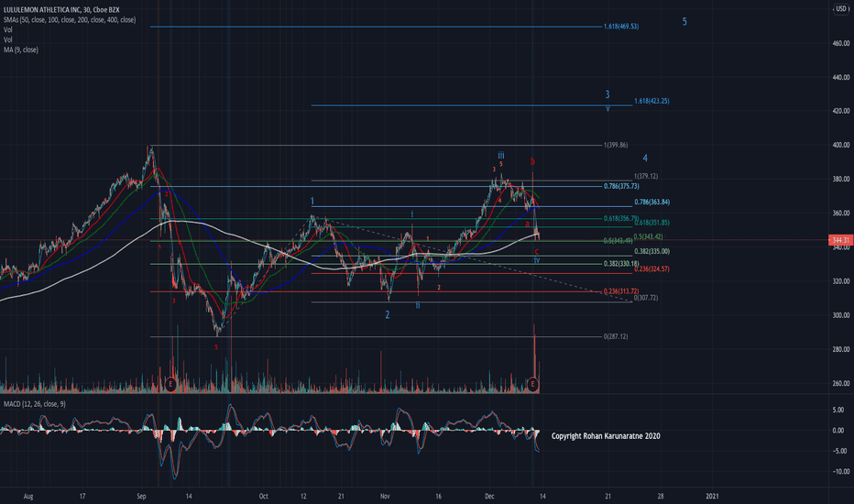Click the 0.786(375.73) Fibonacci label
This screenshot has width=854, height=504.
click(621, 186)
